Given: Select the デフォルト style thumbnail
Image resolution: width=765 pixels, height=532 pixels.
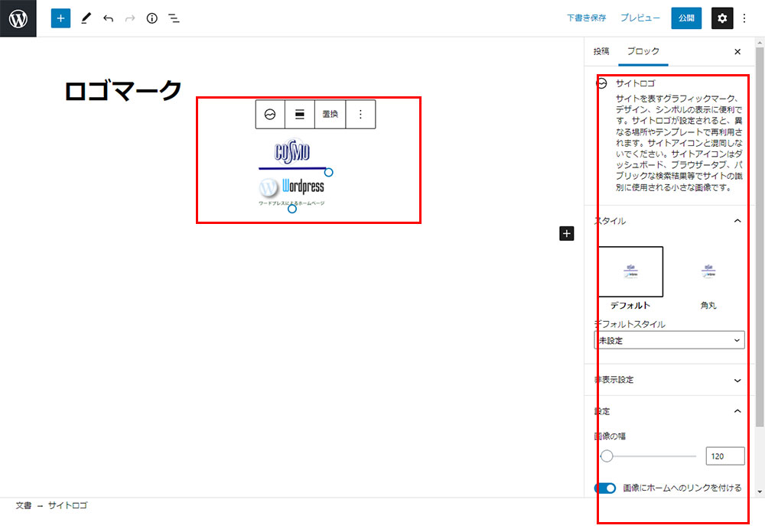Looking at the screenshot, I should tap(630, 271).
